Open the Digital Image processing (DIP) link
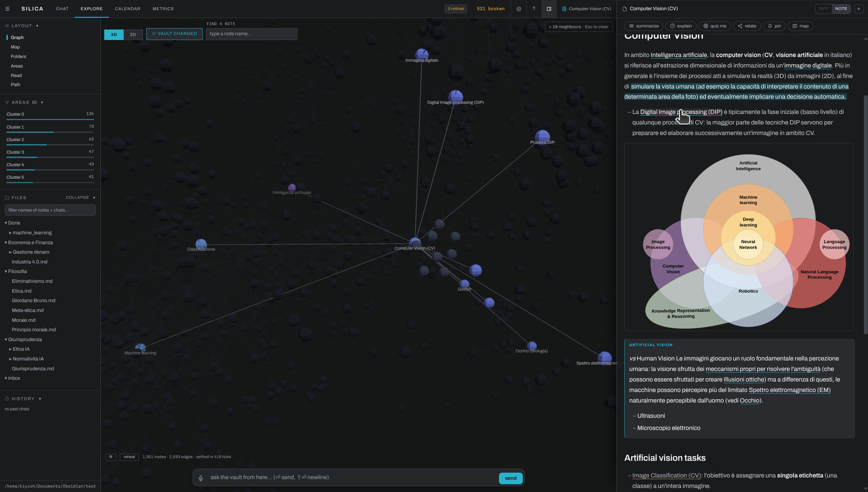The image size is (868, 492). click(x=681, y=112)
